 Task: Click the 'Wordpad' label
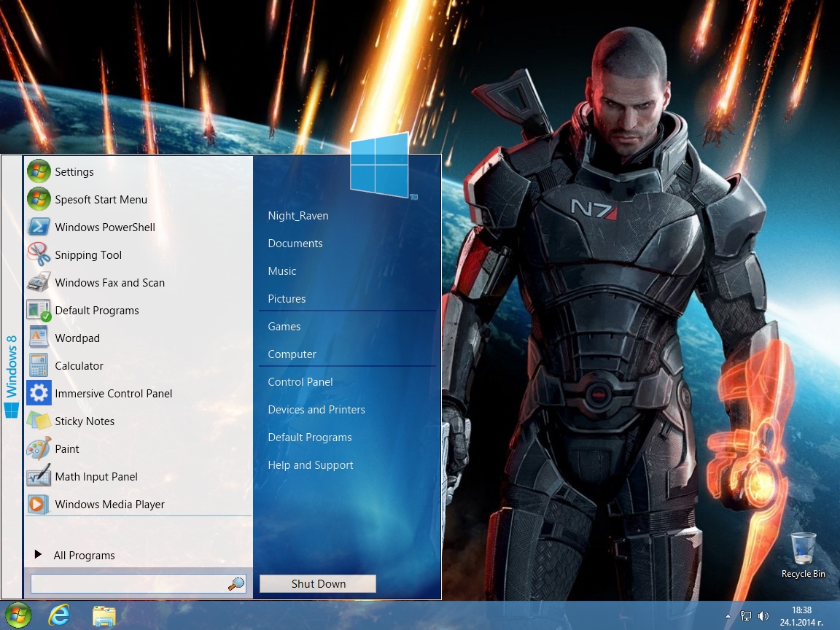(77, 338)
